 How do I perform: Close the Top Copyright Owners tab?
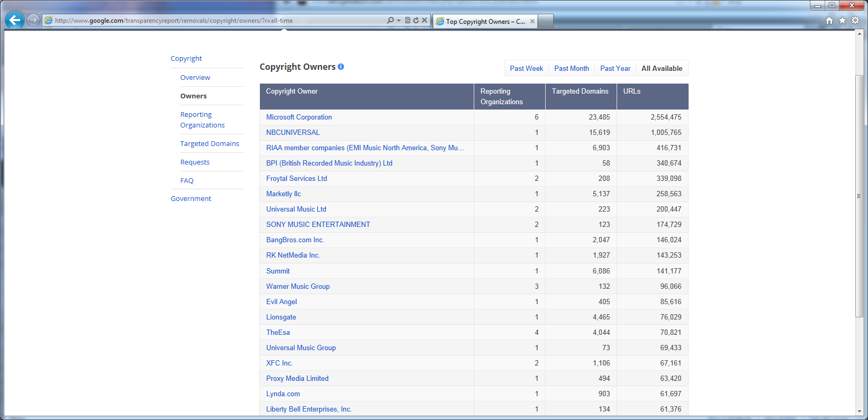[532, 21]
